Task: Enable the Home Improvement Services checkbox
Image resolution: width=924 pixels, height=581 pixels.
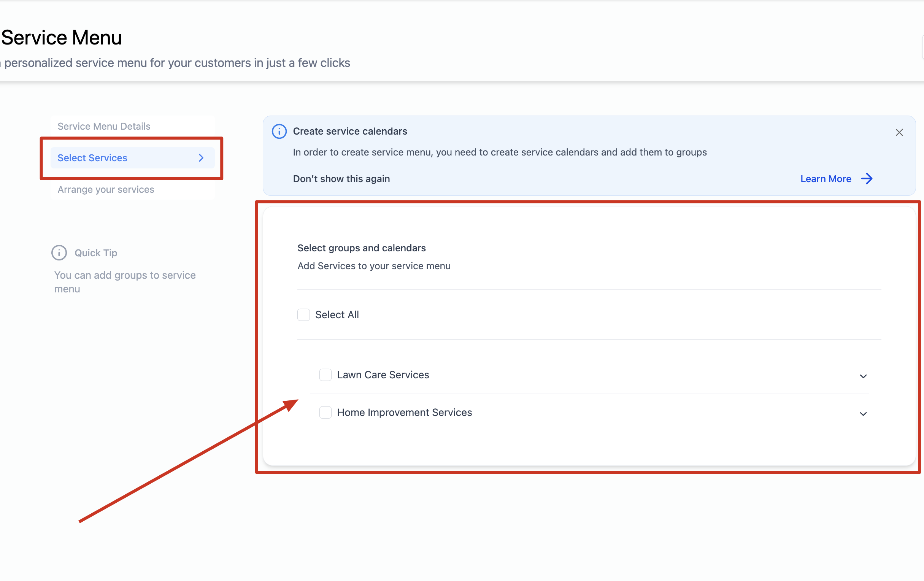Action: click(325, 413)
